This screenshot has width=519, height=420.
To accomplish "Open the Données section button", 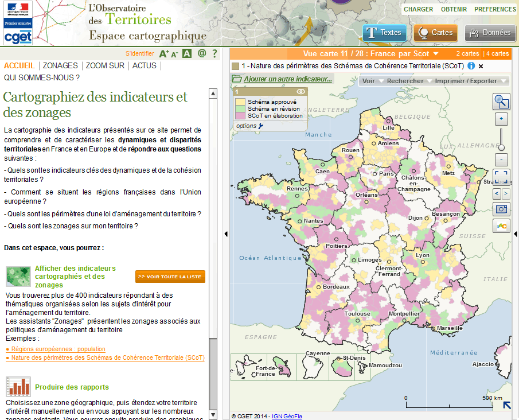I will 490,33.
